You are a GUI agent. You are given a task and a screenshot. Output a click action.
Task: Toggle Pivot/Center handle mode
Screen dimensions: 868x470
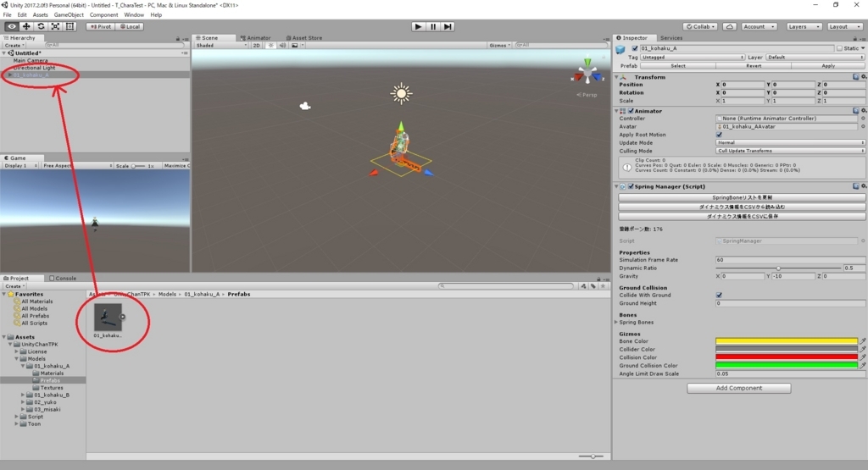coord(101,26)
